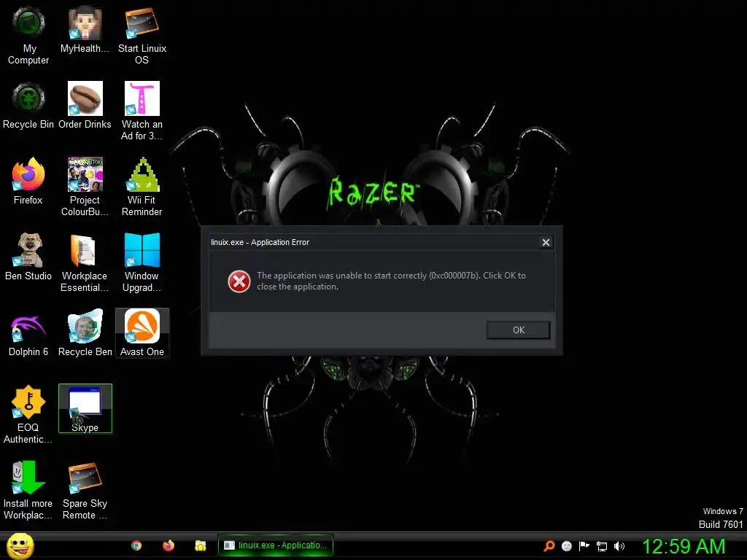Select the Install more Workplac... icon
Image resolution: width=747 pixels, height=560 pixels.
click(x=28, y=491)
